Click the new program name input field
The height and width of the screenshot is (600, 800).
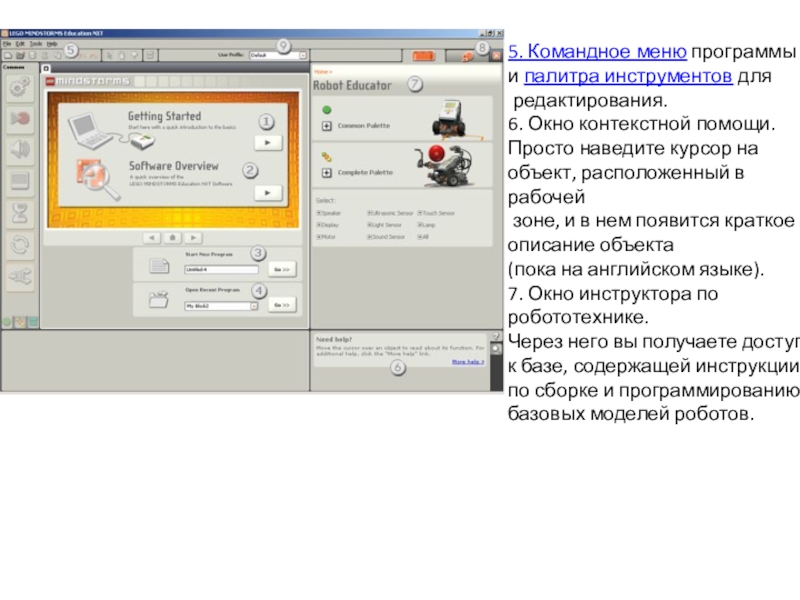[221, 269]
